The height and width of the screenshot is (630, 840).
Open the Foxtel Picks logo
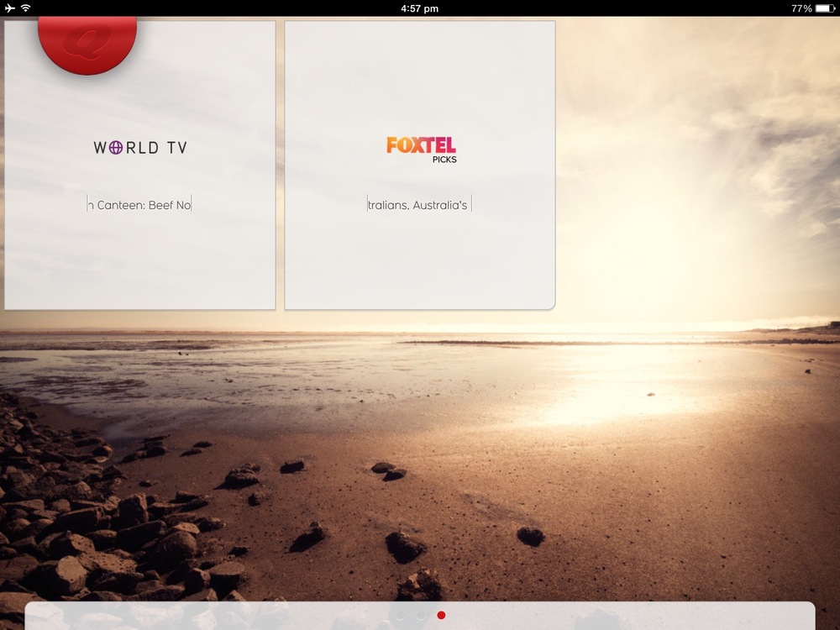(x=421, y=147)
